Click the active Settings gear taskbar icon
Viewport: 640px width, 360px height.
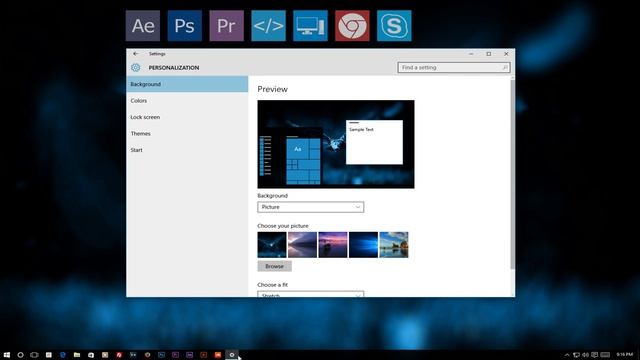[232, 355]
